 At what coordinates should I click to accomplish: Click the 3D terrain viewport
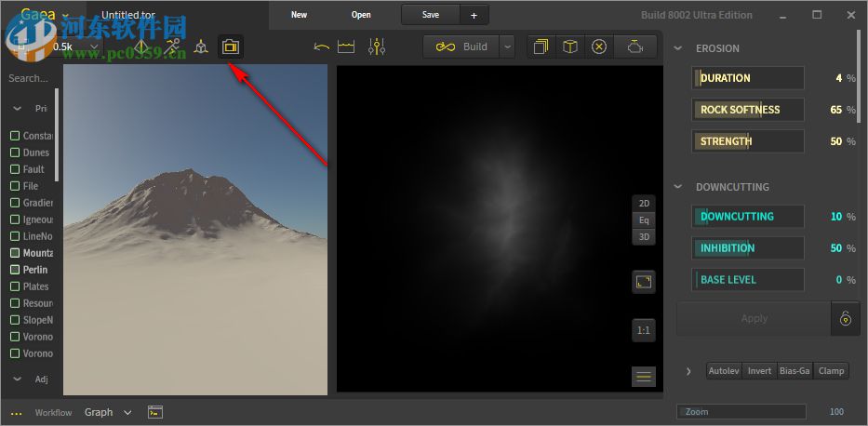pyautogui.click(x=195, y=230)
